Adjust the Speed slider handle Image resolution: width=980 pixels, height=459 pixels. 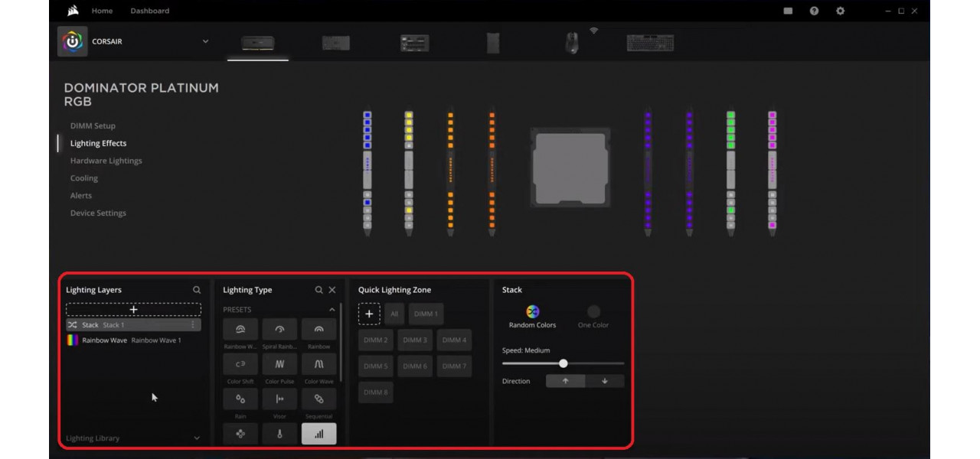[563, 363]
